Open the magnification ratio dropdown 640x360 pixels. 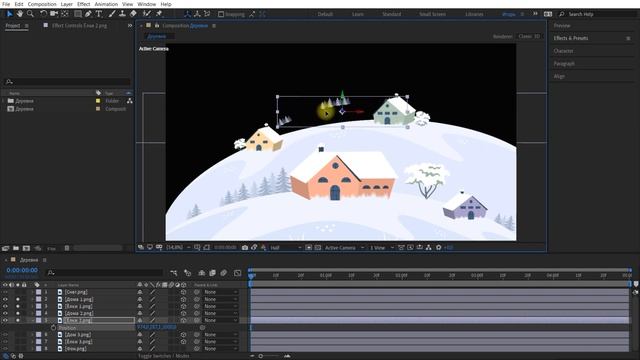click(178, 247)
